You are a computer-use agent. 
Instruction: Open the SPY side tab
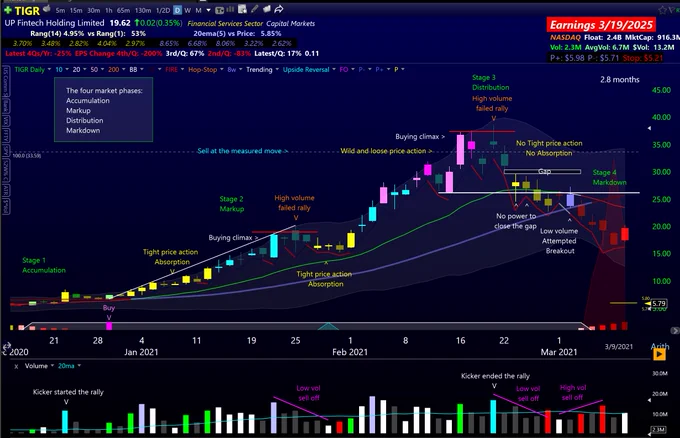(x=5, y=150)
